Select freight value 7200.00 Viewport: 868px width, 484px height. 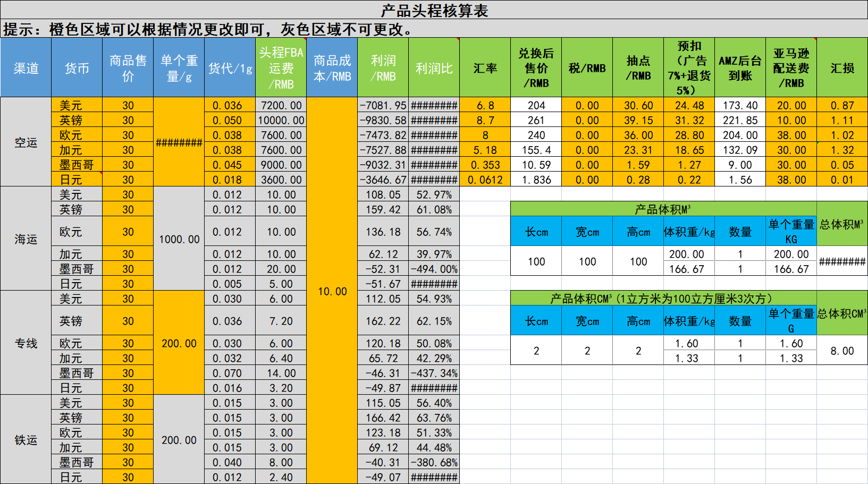281,105
